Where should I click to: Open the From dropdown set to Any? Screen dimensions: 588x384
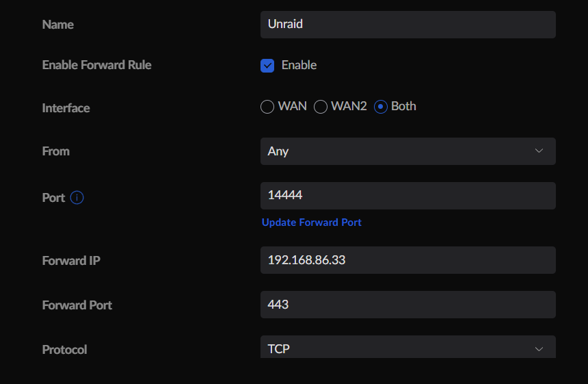pyautogui.click(x=408, y=151)
